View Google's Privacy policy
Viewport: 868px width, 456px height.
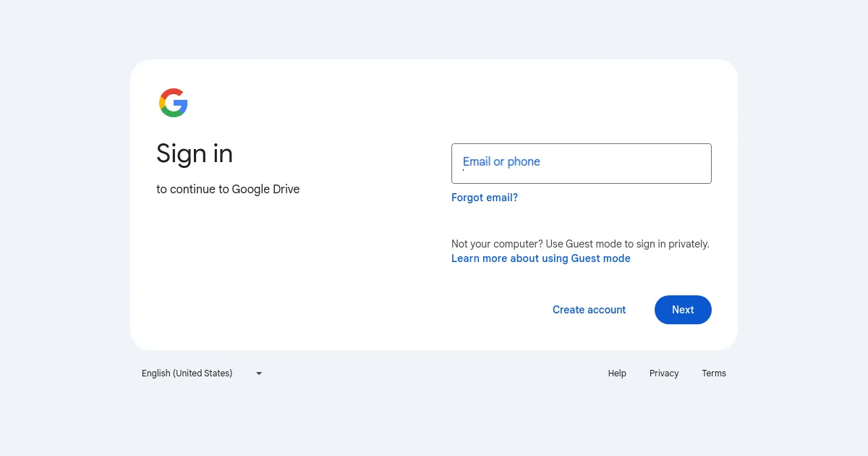[x=663, y=373]
